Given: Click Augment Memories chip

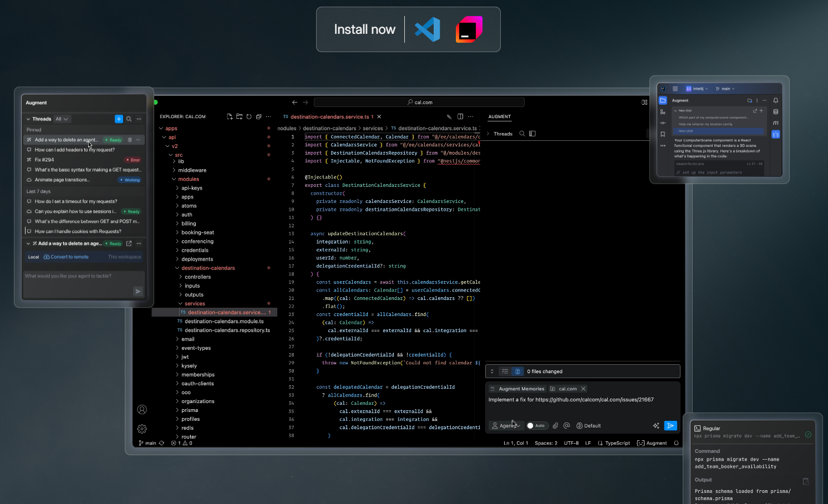Looking at the screenshot, I should tap(517, 389).
